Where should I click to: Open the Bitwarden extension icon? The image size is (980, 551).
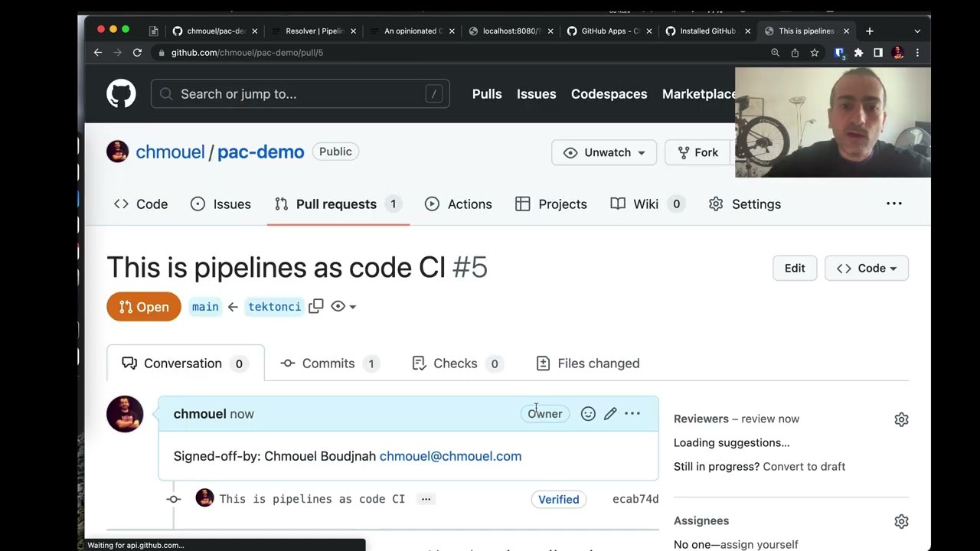pos(839,53)
